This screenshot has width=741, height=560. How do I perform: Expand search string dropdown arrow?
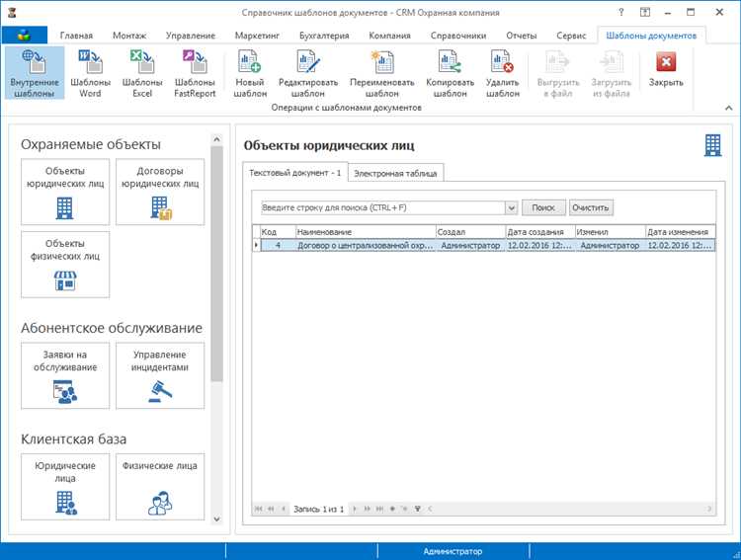pyautogui.click(x=511, y=207)
